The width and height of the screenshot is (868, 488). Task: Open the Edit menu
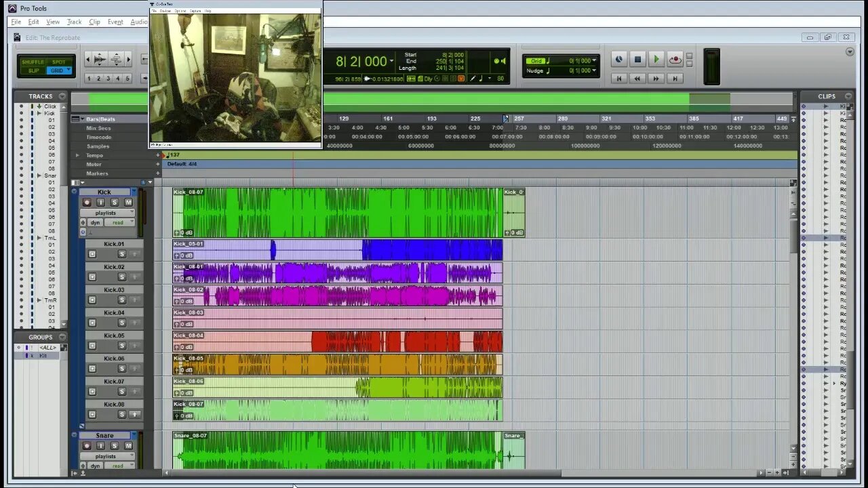(x=33, y=22)
